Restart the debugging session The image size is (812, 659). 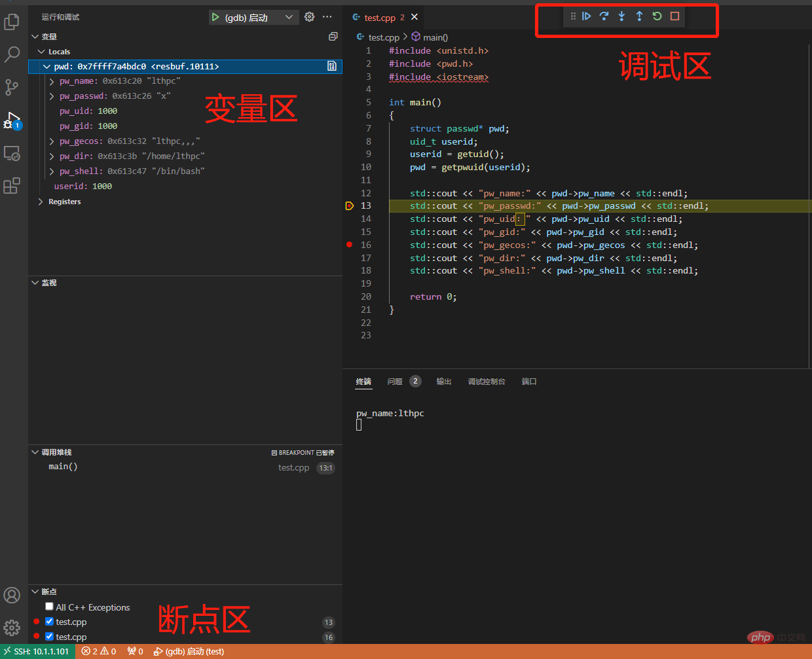point(657,16)
